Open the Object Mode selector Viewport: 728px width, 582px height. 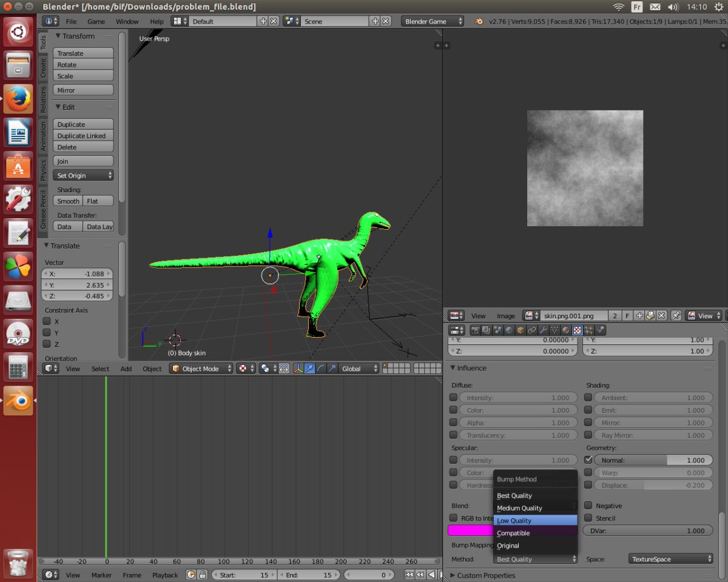pyautogui.click(x=201, y=369)
